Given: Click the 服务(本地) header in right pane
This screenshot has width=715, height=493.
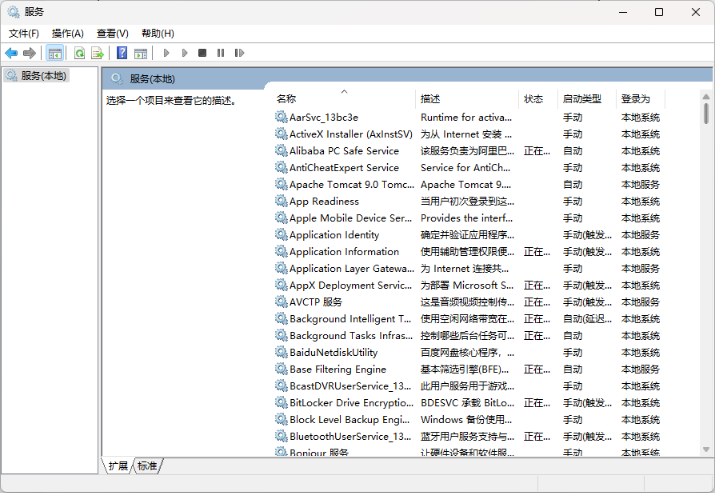Looking at the screenshot, I should [152, 79].
